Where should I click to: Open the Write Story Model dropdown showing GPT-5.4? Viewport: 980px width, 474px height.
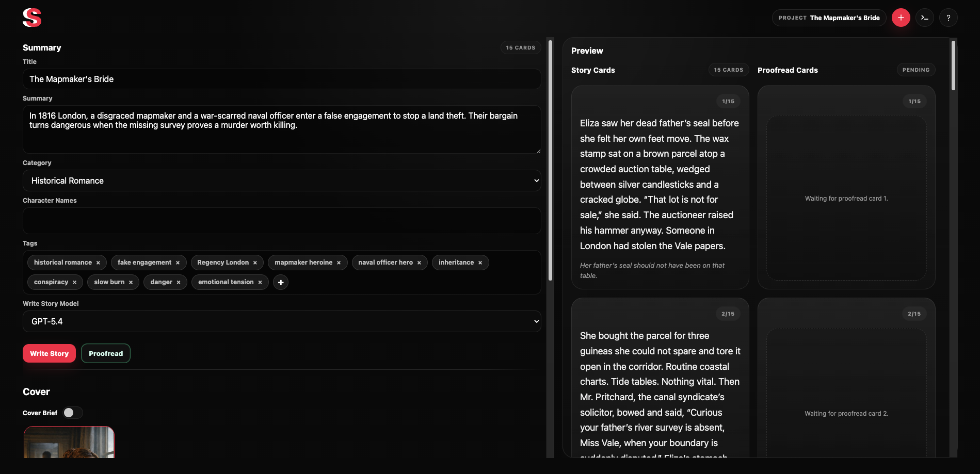pos(282,321)
